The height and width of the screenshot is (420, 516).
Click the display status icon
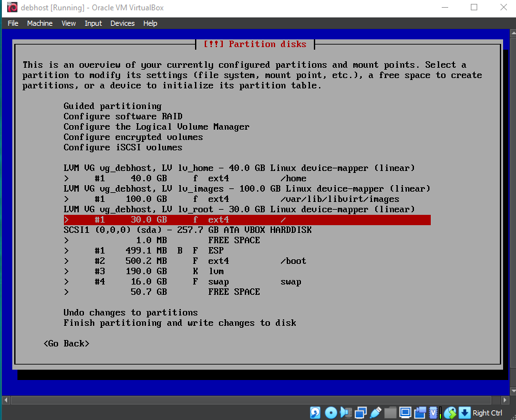(406, 412)
